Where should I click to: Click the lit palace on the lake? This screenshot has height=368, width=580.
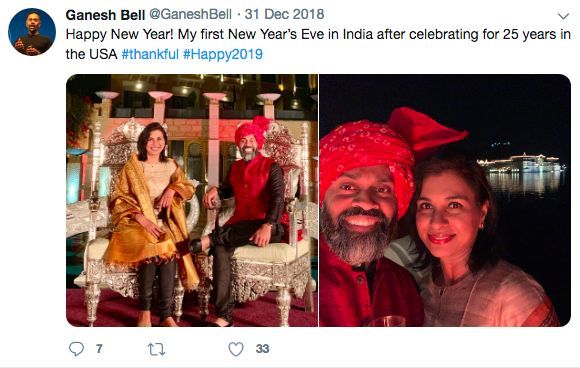click(x=521, y=163)
